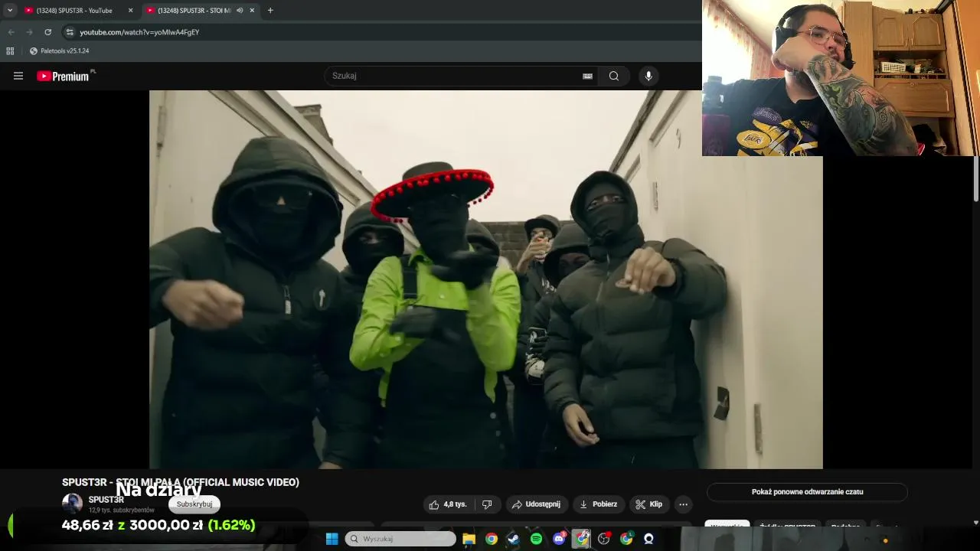Show chat replay (Pokaż ponowne odtwarzanie czatu)
This screenshot has height=551, width=980.
click(807, 492)
